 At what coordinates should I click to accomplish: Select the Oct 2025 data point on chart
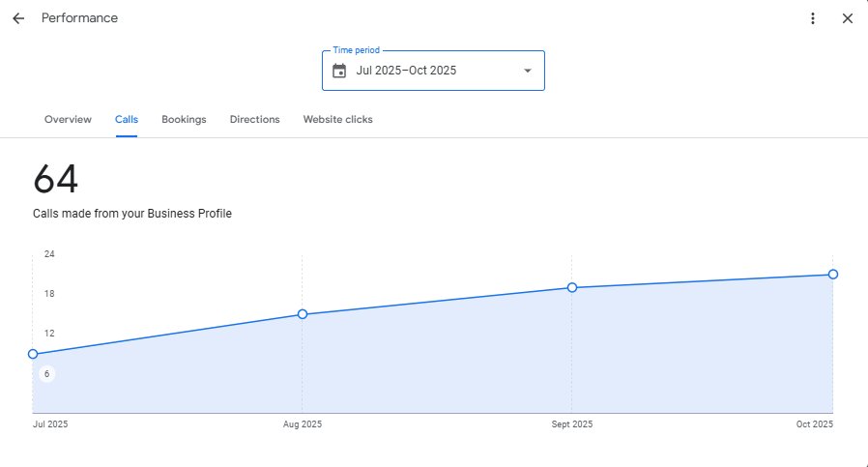coord(832,275)
